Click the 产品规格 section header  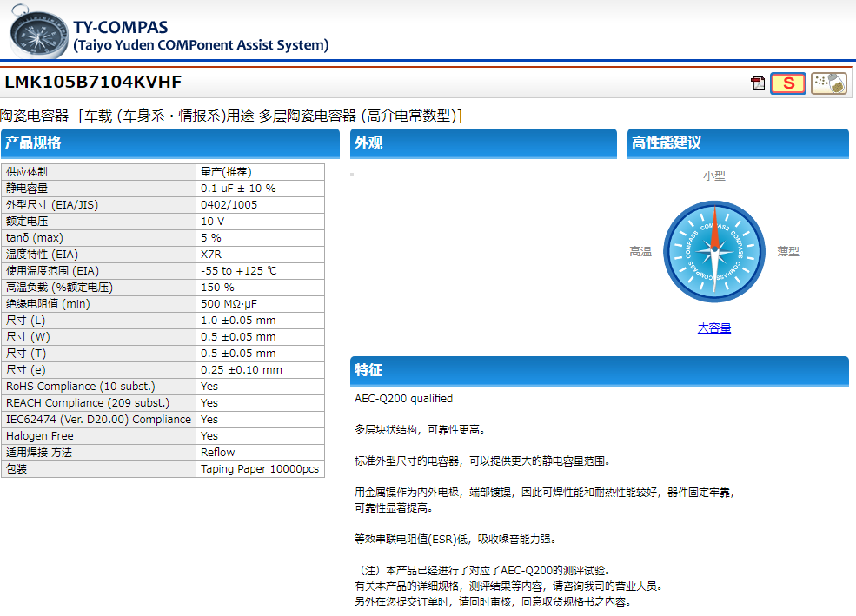(170, 143)
